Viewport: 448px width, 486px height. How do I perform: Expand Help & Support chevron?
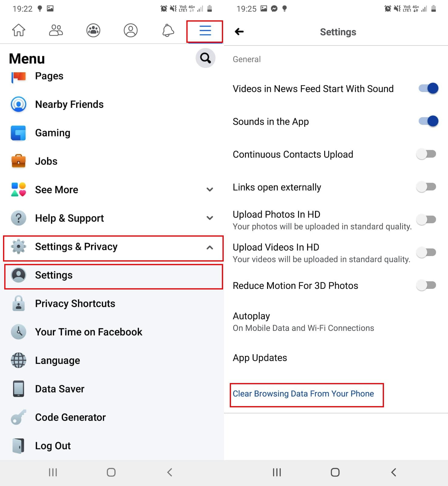[210, 218]
